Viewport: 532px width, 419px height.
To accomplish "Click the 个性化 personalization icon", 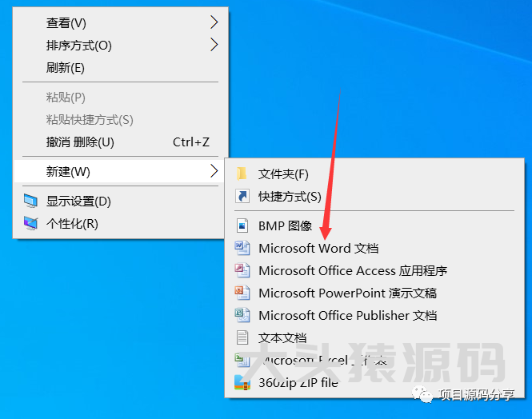I will click(x=30, y=223).
